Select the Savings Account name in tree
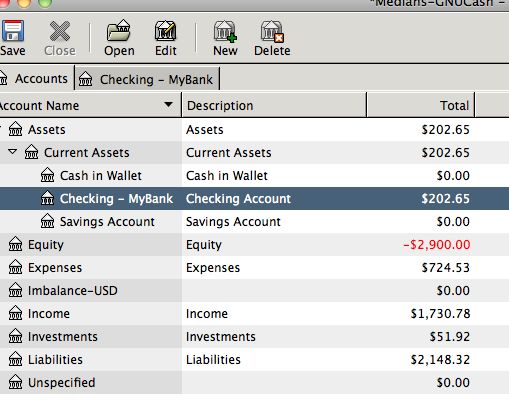Screen dimensions: 509x415 click(x=107, y=222)
